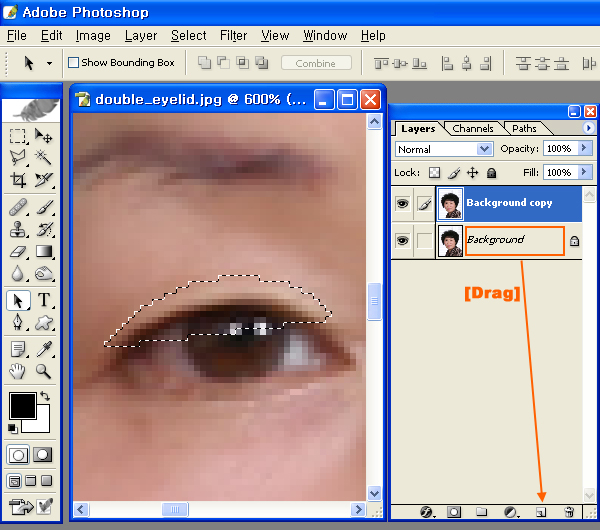Open the Help menu
Viewport: 600px width, 530px height.
pyautogui.click(x=373, y=36)
